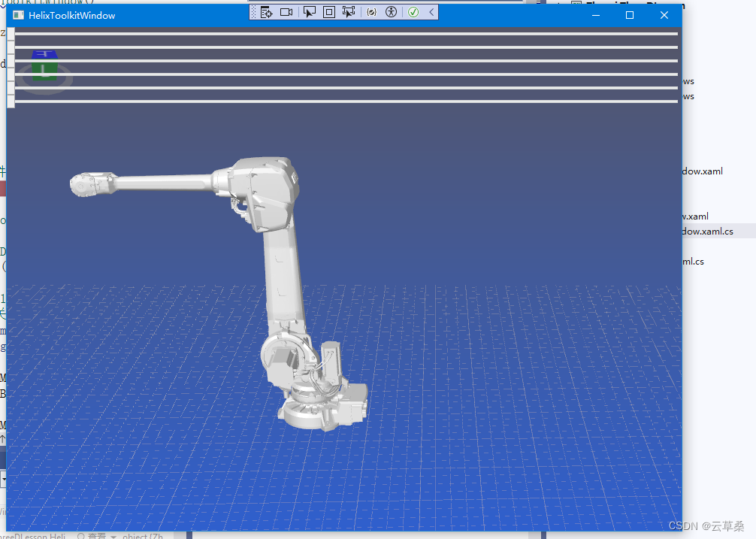The width and height of the screenshot is (756, 539).
Task: Collapse the in-app toolbar with the chevron
Action: coord(431,12)
